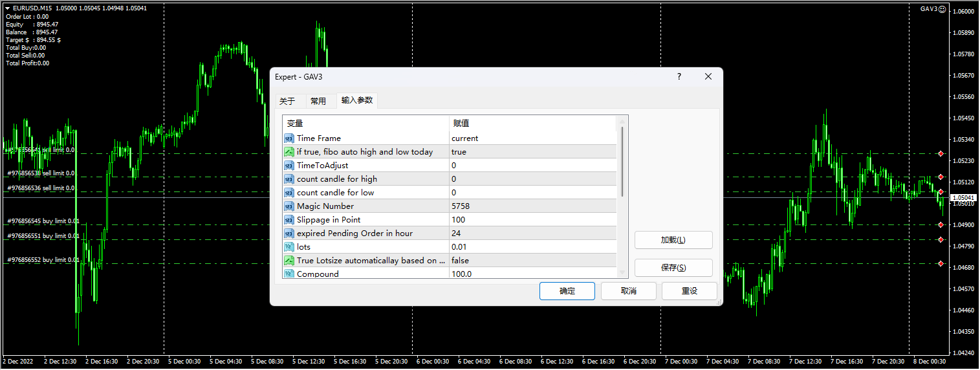Click the fibo auto high/low boolean icon
Viewport: 980px width, 370px height.
[289, 152]
